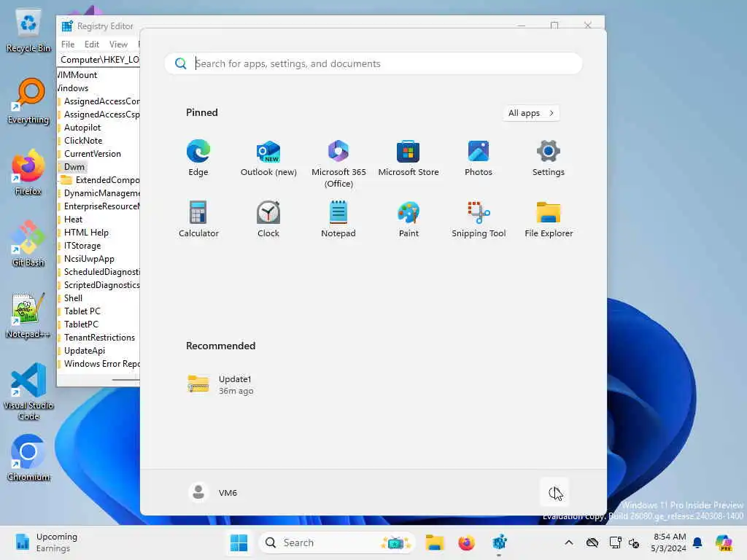Open the network status tray icon
747x560 pixels.
615,542
